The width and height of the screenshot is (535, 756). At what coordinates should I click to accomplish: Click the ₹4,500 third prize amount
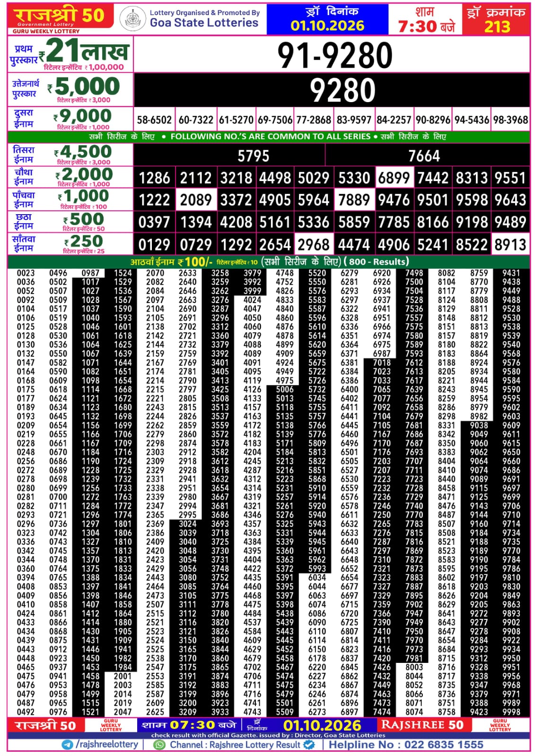[x=83, y=152]
